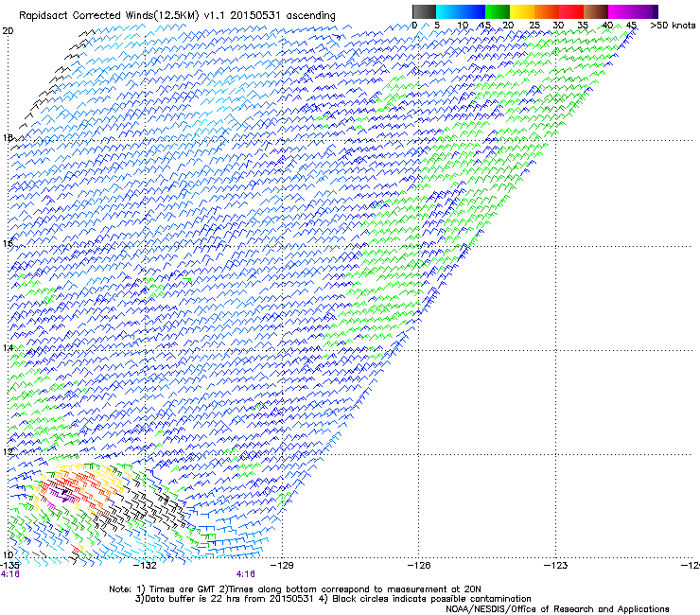Click the latitude label '18' on left axis

[8, 137]
